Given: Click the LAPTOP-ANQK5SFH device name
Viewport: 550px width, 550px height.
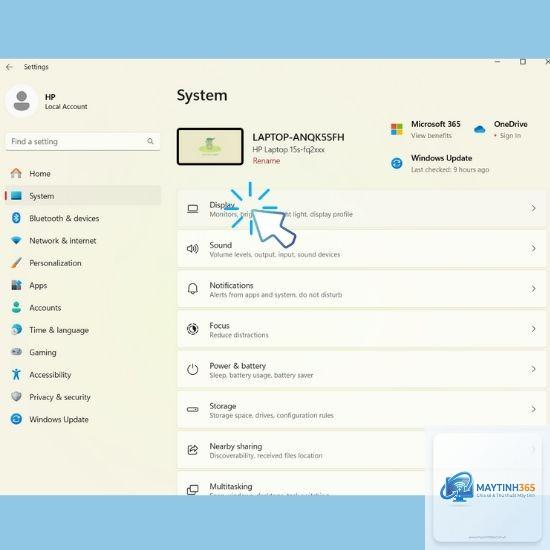Looking at the screenshot, I should point(298,137).
